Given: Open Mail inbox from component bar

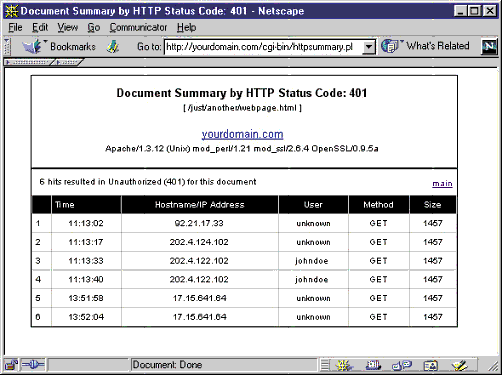Looking at the screenshot, I should pos(373,366).
